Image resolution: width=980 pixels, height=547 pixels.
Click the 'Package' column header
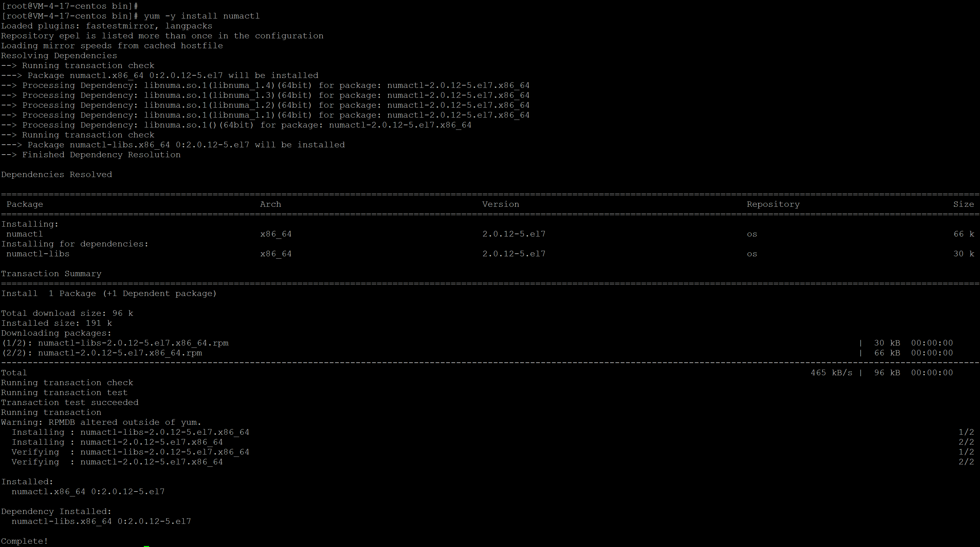pyautogui.click(x=25, y=204)
